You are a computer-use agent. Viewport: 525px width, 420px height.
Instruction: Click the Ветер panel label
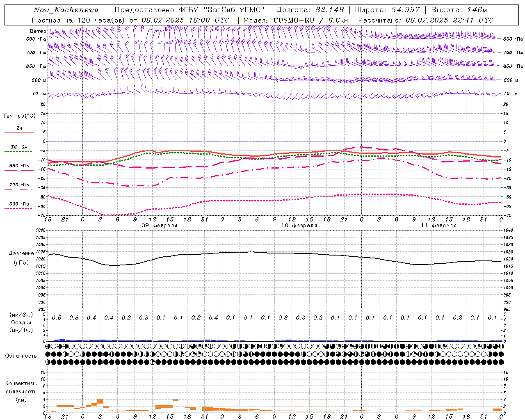click(x=38, y=31)
